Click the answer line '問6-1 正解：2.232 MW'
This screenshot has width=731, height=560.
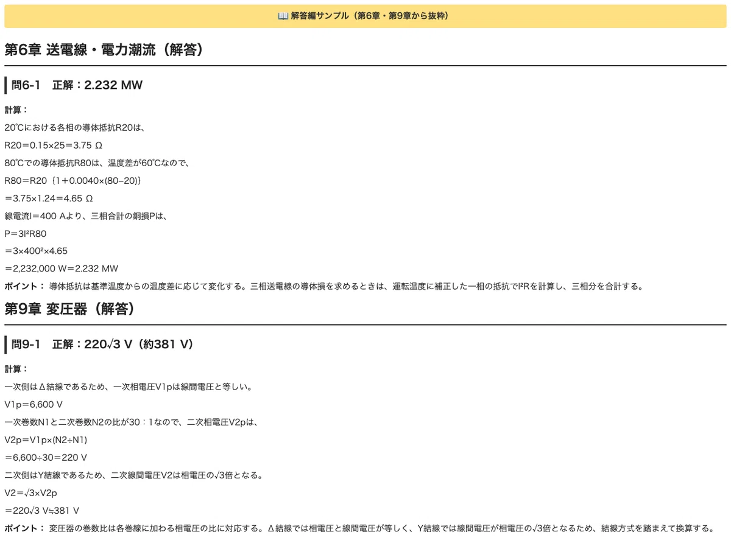point(77,85)
